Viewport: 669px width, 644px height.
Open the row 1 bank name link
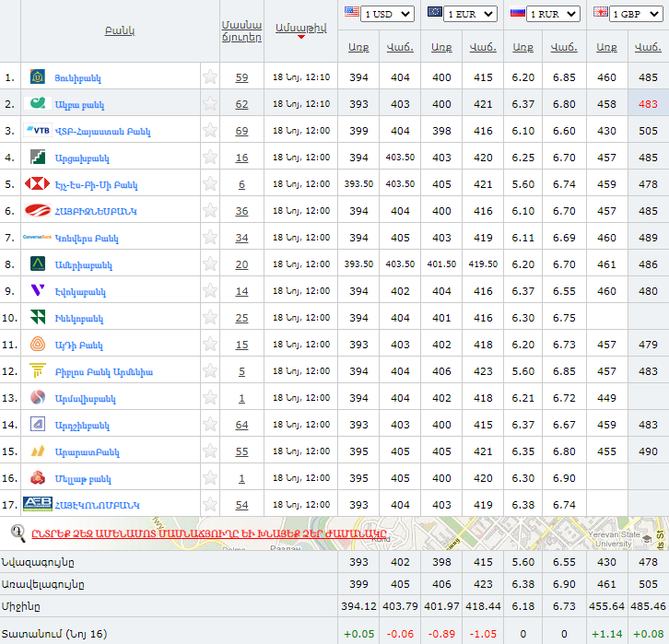(77, 78)
